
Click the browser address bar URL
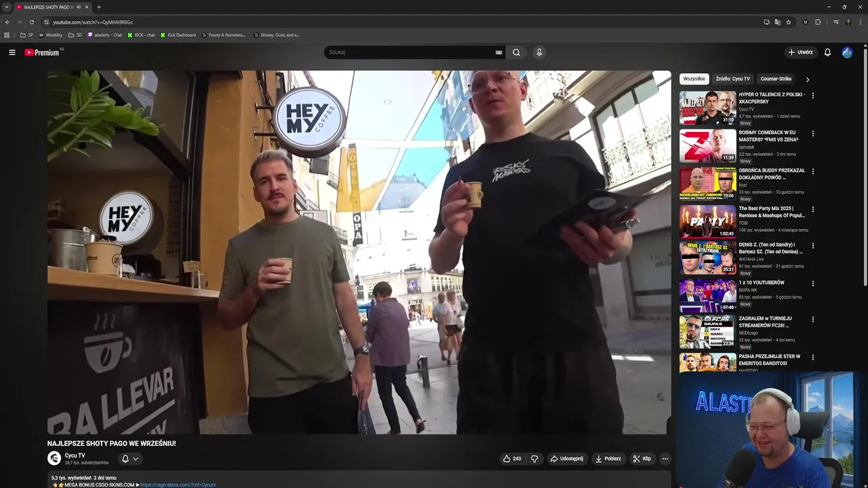(93, 22)
